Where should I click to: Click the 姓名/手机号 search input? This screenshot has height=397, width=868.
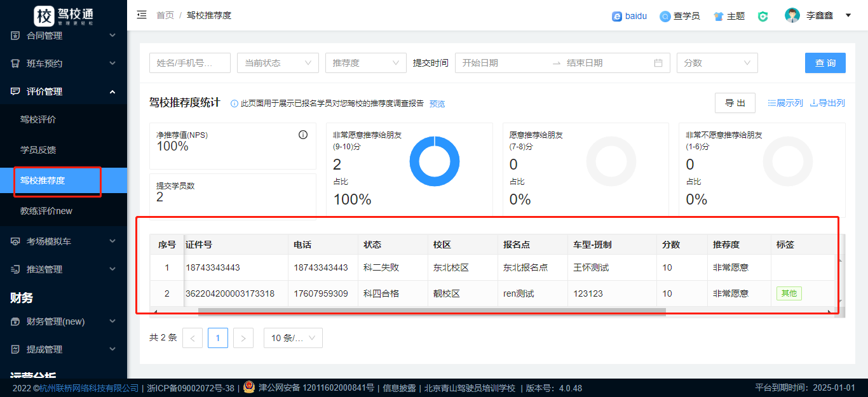(x=190, y=63)
